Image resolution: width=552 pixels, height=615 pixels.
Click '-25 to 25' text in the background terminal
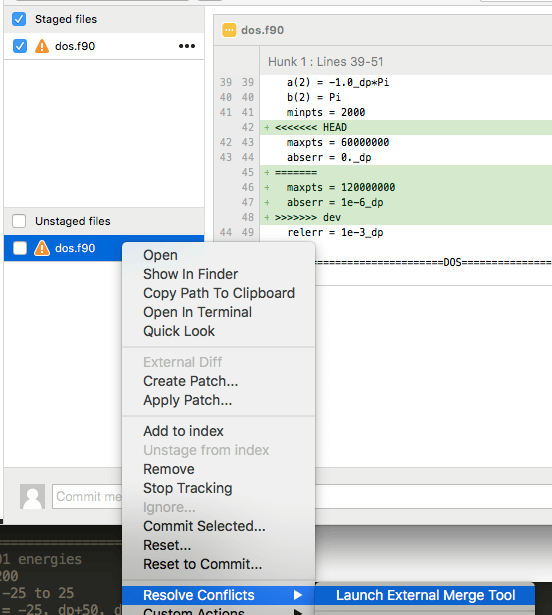coord(37,593)
